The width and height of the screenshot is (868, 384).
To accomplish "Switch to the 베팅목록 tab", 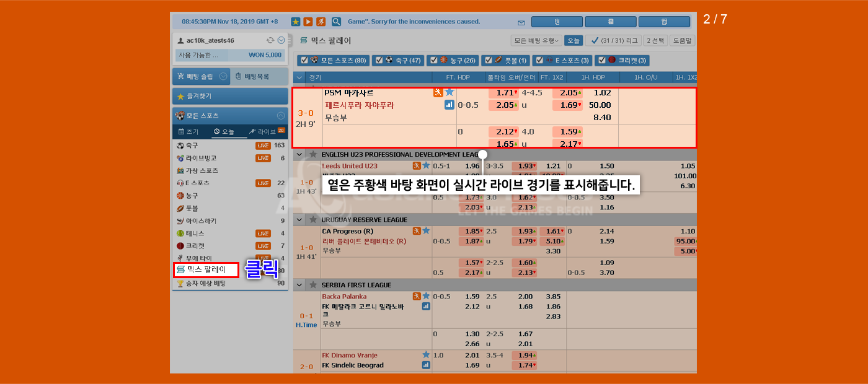I will (x=259, y=77).
